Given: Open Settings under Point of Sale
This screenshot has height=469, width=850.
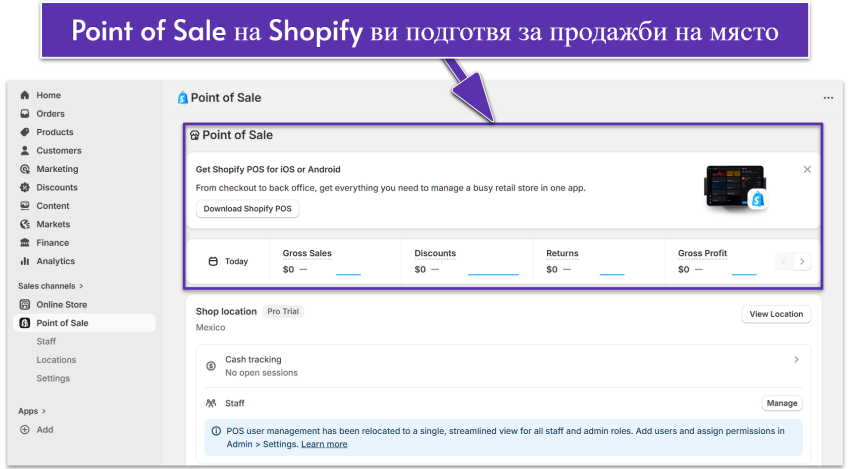Looking at the screenshot, I should click(x=53, y=378).
